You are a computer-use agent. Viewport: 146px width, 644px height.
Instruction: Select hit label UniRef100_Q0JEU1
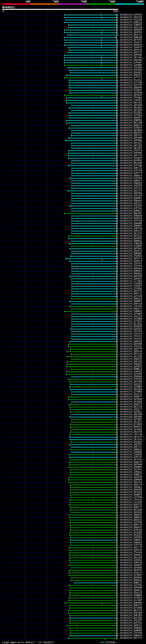click(131, 324)
